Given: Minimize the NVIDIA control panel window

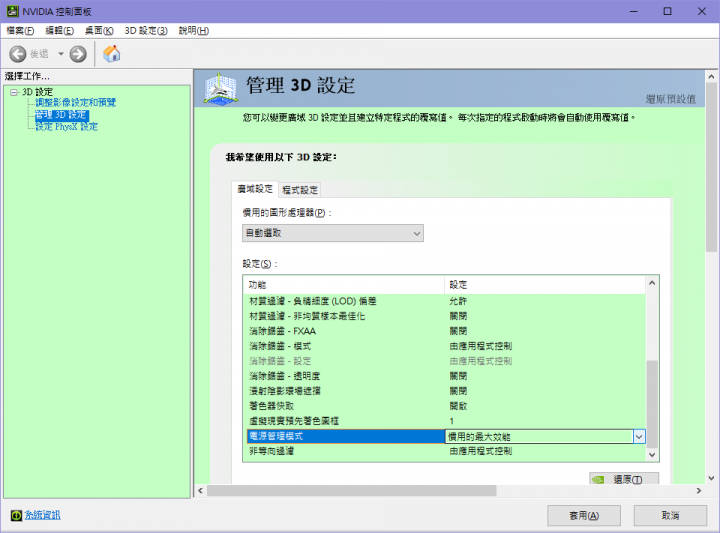Looking at the screenshot, I should 634,11.
